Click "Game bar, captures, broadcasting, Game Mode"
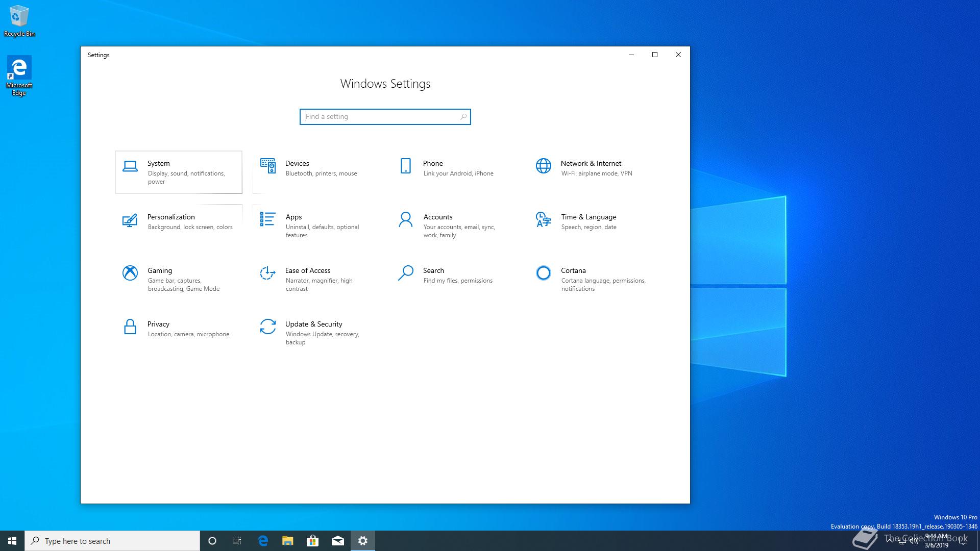 [x=184, y=285]
